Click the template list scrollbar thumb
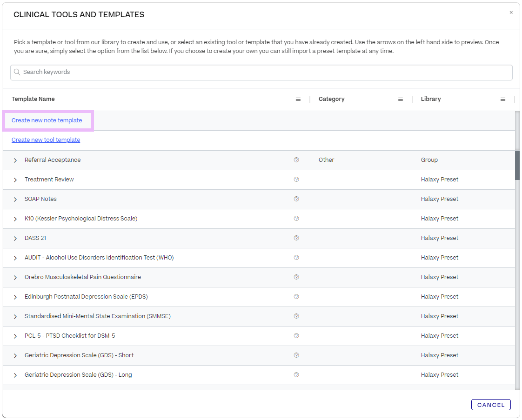Screen dimensions: 522x420 pos(517,165)
